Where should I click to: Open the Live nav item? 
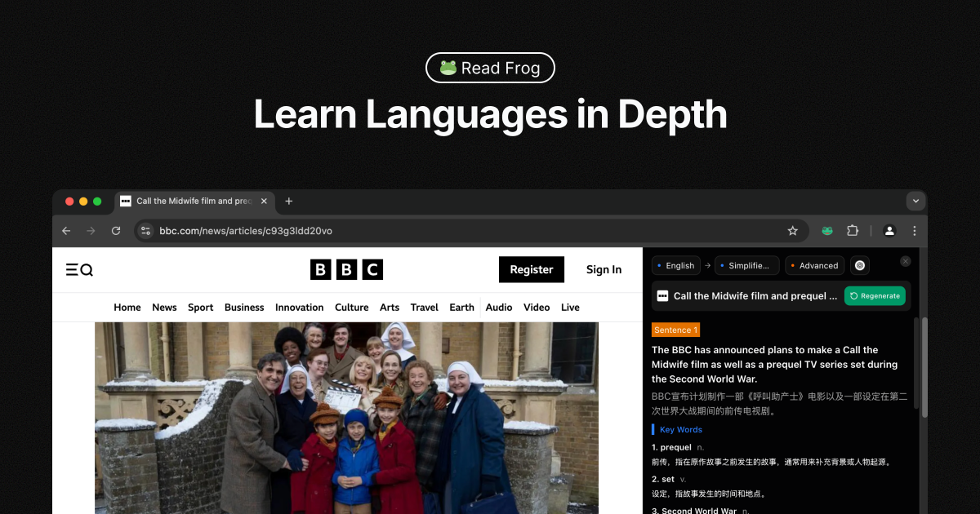[x=570, y=308]
